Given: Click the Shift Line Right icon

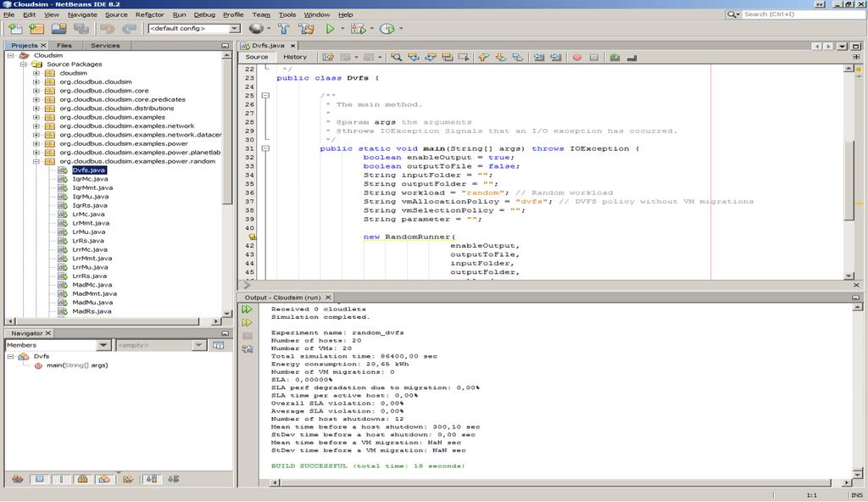Looking at the screenshot, I should click(556, 57).
